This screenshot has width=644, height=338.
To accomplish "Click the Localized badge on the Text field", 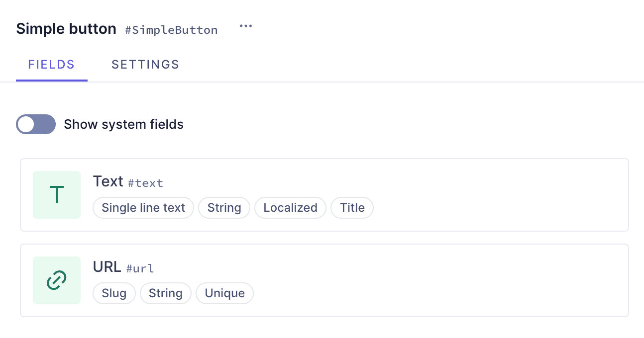I will coord(290,208).
